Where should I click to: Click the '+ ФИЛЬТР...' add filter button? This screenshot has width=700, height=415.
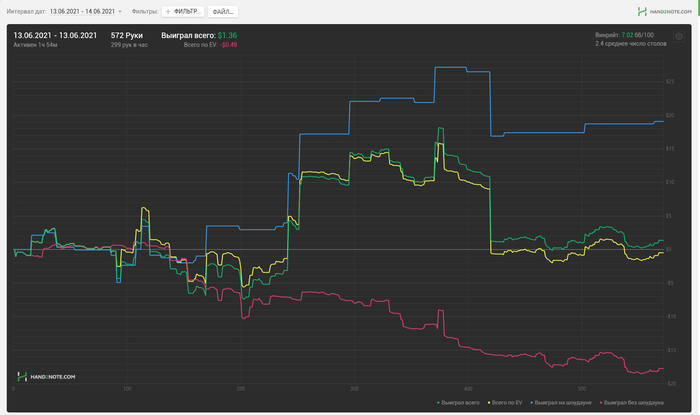(183, 12)
